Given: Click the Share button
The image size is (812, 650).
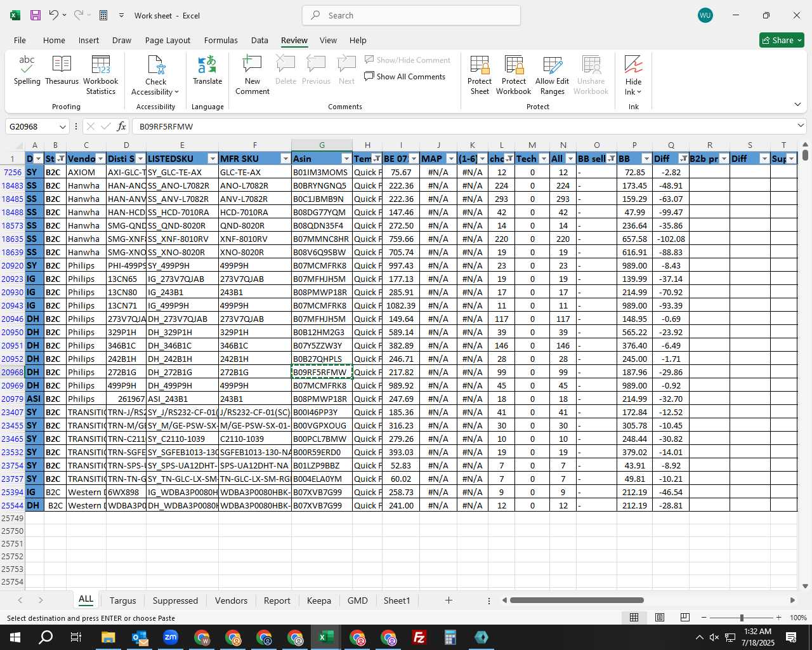Looking at the screenshot, I should 782,40.
